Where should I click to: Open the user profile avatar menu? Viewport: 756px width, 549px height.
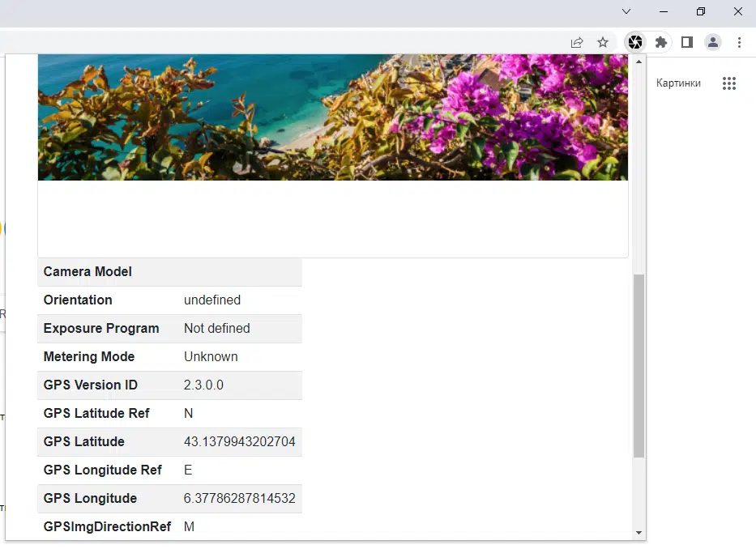(x=712, y=42)
